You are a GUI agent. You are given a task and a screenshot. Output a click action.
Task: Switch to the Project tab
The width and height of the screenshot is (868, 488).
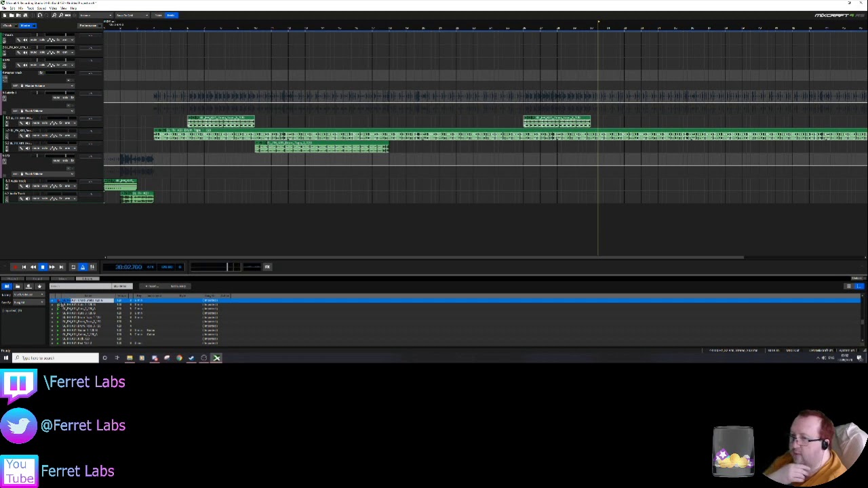tap(13, 279)
